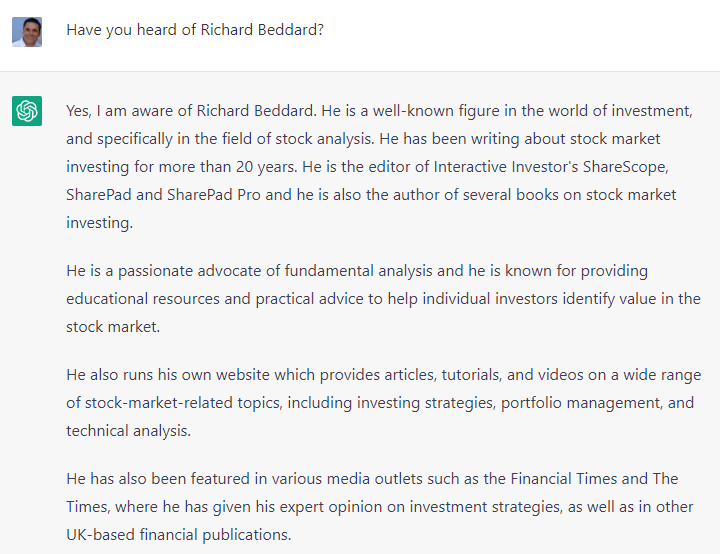The height and width of the screenshot is (554, 720).
Task: Click the name "Richard Beddard" in the assistant's reply
Action: click(x=256, y=111)
